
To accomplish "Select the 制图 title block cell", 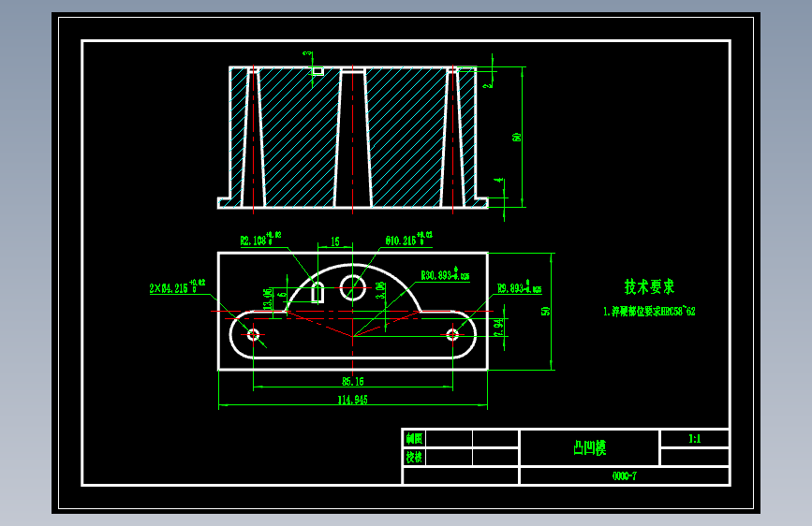I will click(x=414, y=439).
